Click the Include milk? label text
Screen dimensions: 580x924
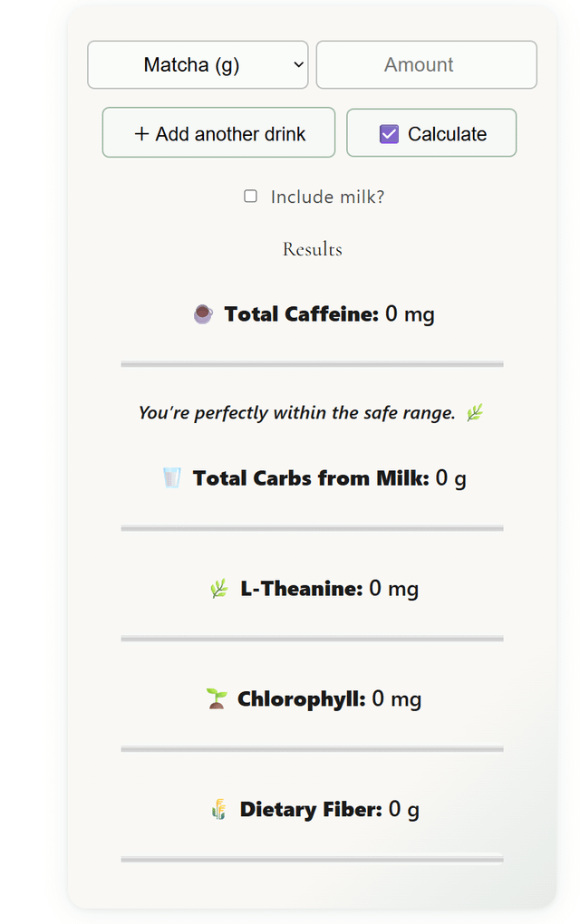[x=327, y=197]
